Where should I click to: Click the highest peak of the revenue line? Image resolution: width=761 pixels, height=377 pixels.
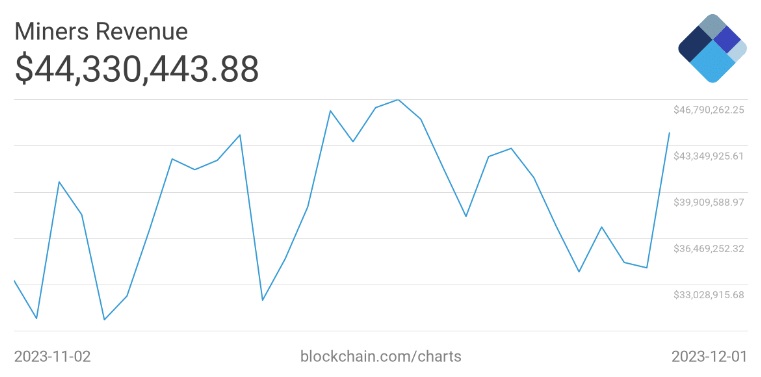398,99
